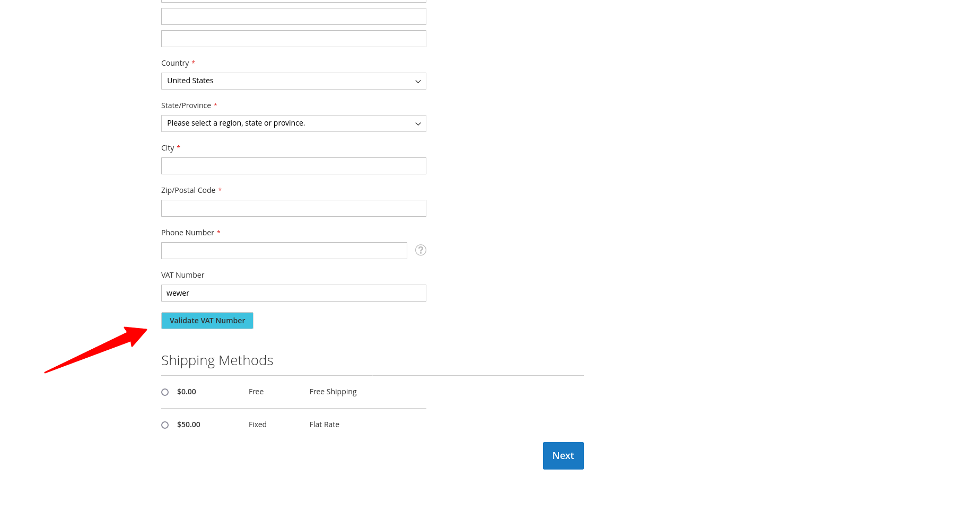Focus the City input field

293,166
